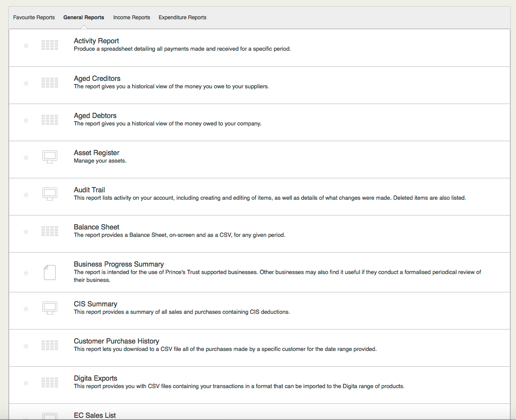Click the spreadsheet icon beside Activity Report
Screen dimensions: 516x420
(50, 45)
